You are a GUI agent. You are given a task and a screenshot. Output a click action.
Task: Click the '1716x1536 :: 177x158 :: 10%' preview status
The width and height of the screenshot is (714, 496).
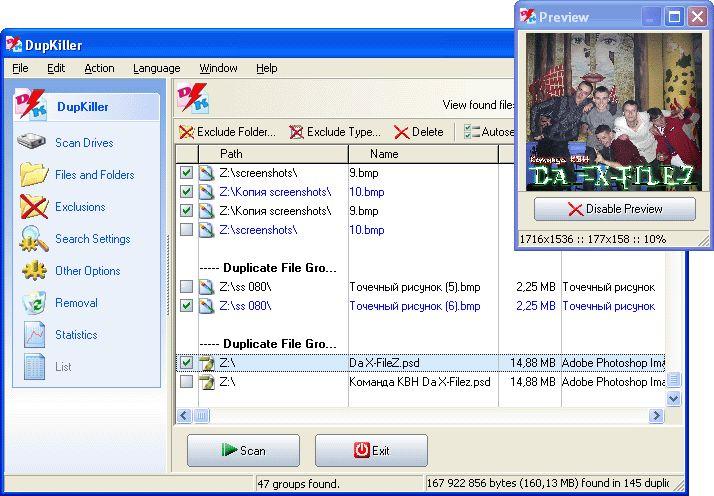point(593,239)
